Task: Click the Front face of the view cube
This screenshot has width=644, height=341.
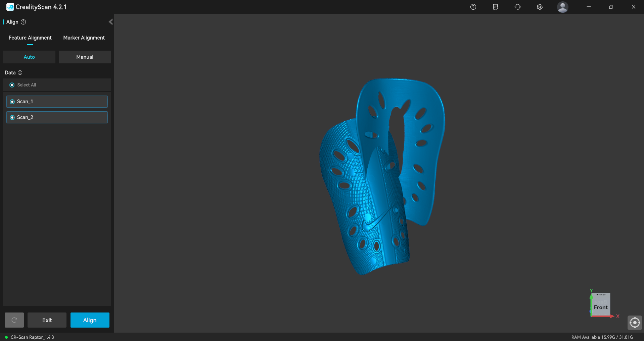Action: [x=601, y=307]
